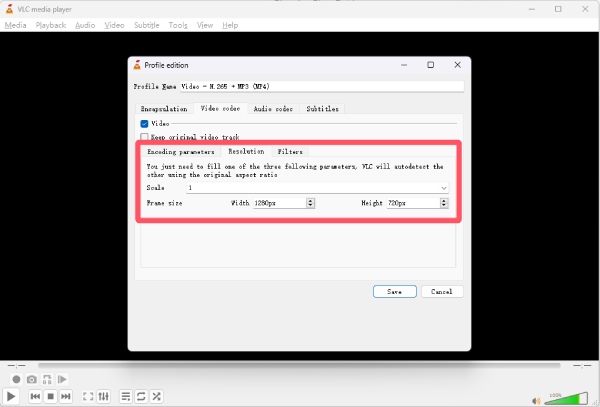The image size is (600, 407).
Task: Click the remaining time label at right
Action: pyautogui.click(x=582, y=366)
